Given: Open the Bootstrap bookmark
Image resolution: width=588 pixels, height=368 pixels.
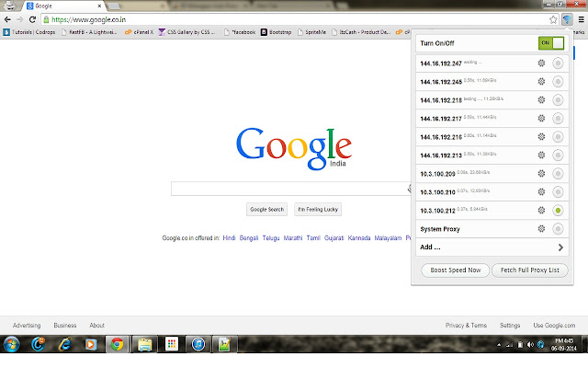Looking at the screenshot, I should tap(276, 32).
